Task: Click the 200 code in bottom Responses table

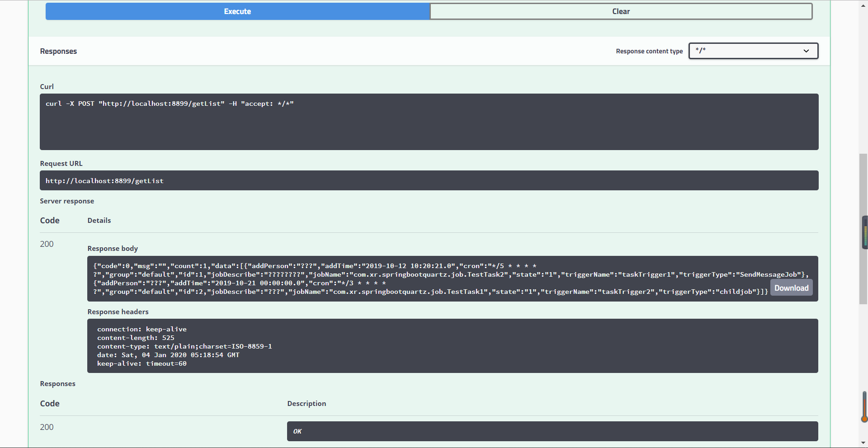Action: (47, 427)
